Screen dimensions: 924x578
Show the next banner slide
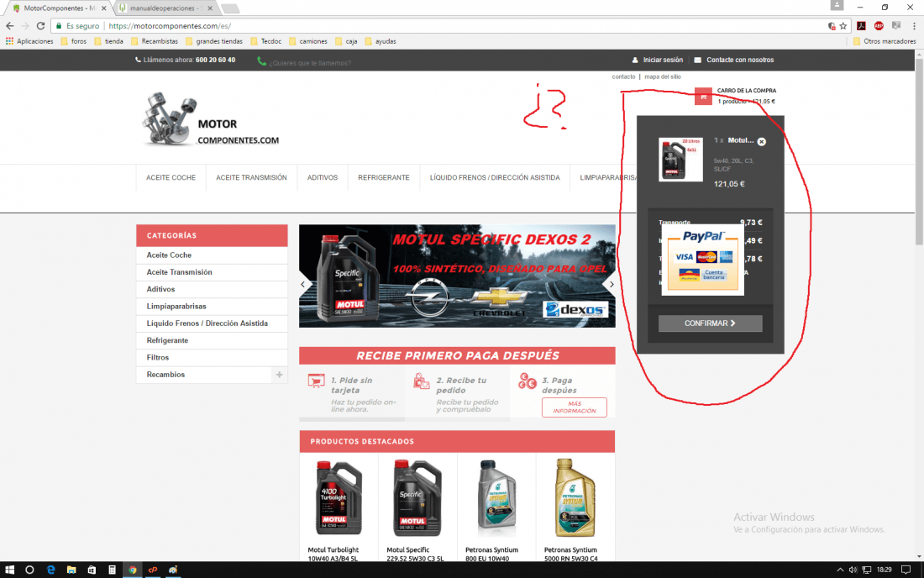click(x=611, y=284)
